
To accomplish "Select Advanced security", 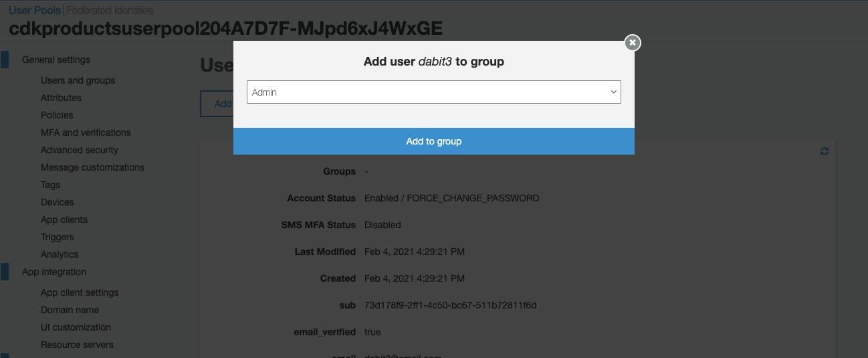I will point(80,150).
